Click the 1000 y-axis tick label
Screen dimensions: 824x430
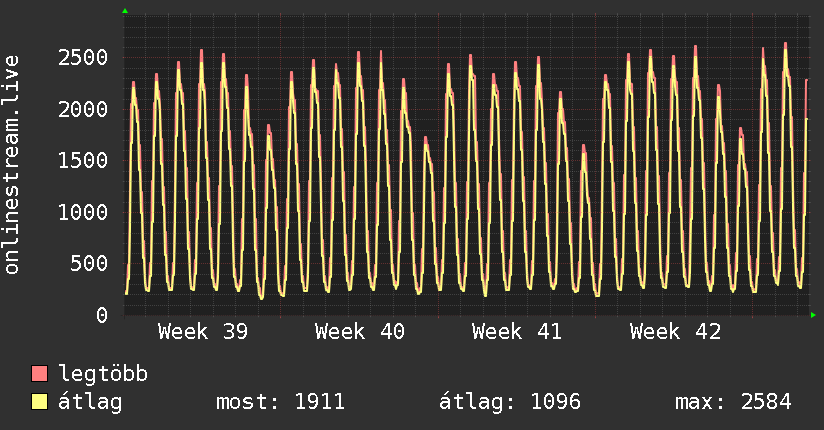pos(83,212)
